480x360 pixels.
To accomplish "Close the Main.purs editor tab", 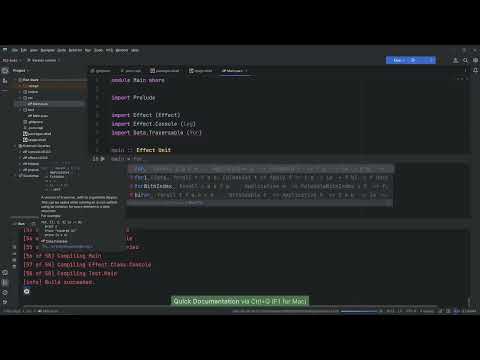I will click(x=246, y=71).
